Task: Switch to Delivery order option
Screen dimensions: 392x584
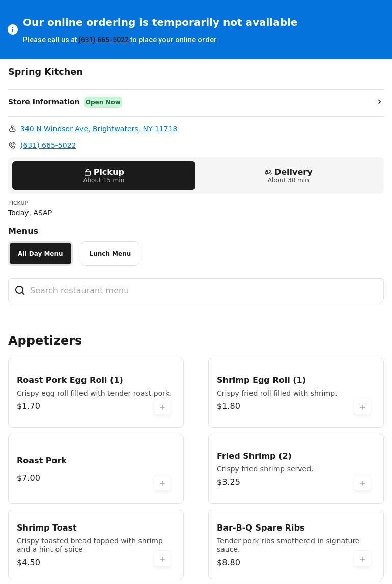Action: coord(288,176)
